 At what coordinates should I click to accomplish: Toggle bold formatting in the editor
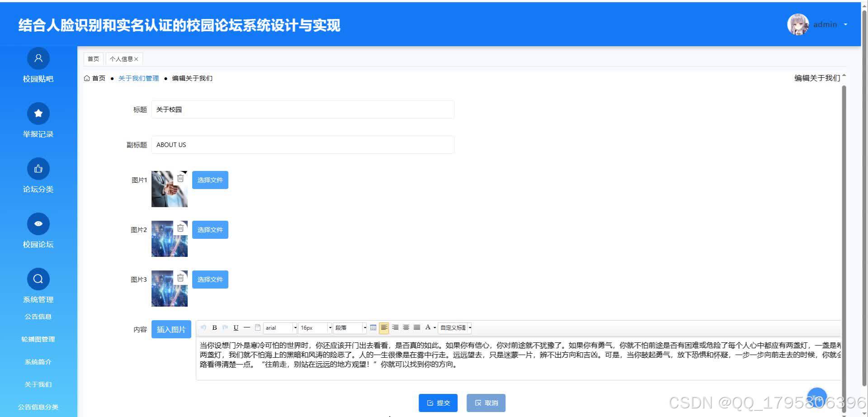coord(215,327)
